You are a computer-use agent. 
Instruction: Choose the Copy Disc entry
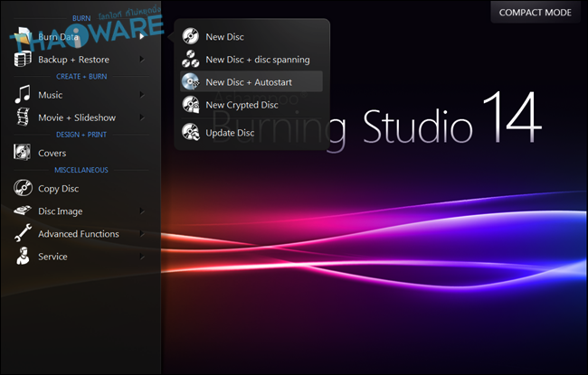[80, 188]
